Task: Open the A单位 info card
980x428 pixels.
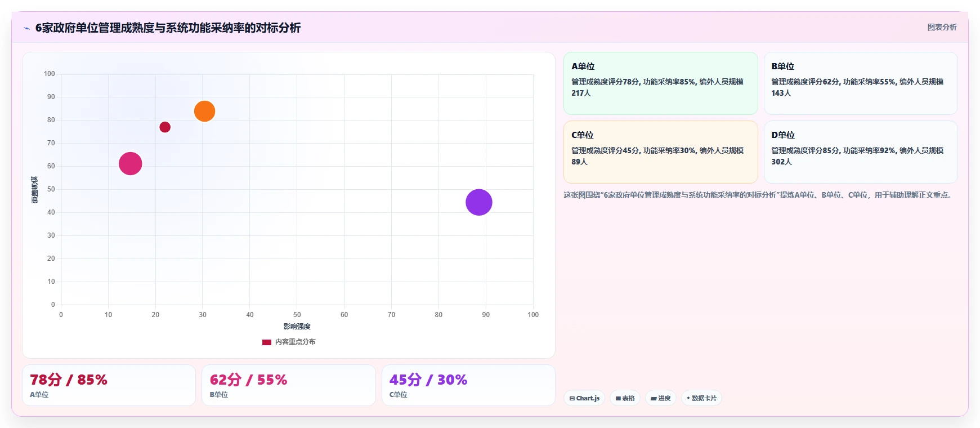Action: coord(660,83)
